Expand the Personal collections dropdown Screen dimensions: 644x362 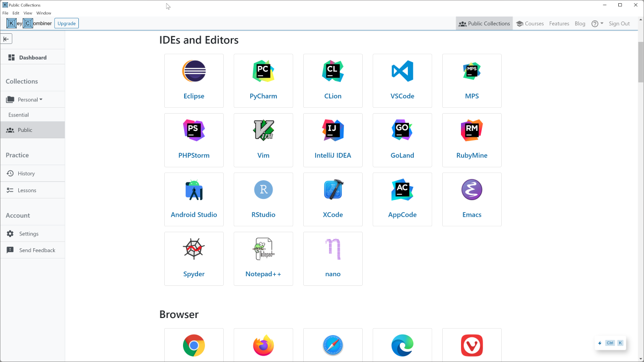[30, 100]
